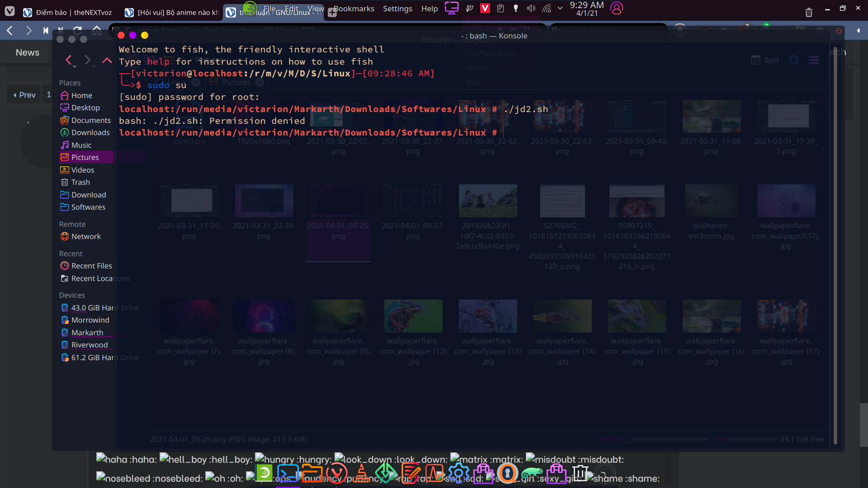This screenshot has width=868, height=488.
Task: Open the dock trash can icon
Action: (580, 473)
